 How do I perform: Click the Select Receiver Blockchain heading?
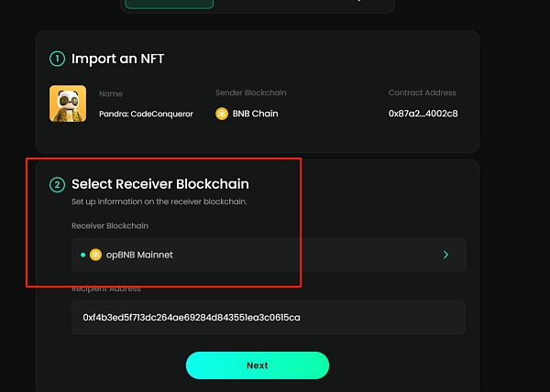pos(159,184)
